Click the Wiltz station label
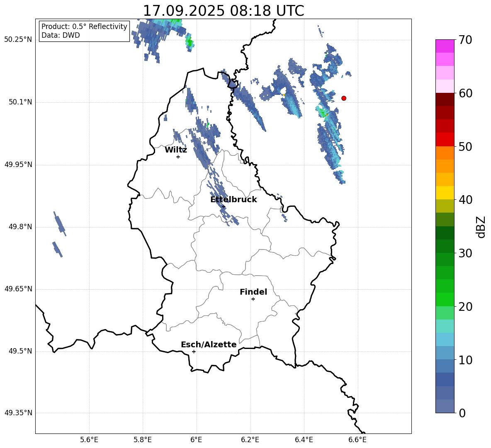 [176, 150]
